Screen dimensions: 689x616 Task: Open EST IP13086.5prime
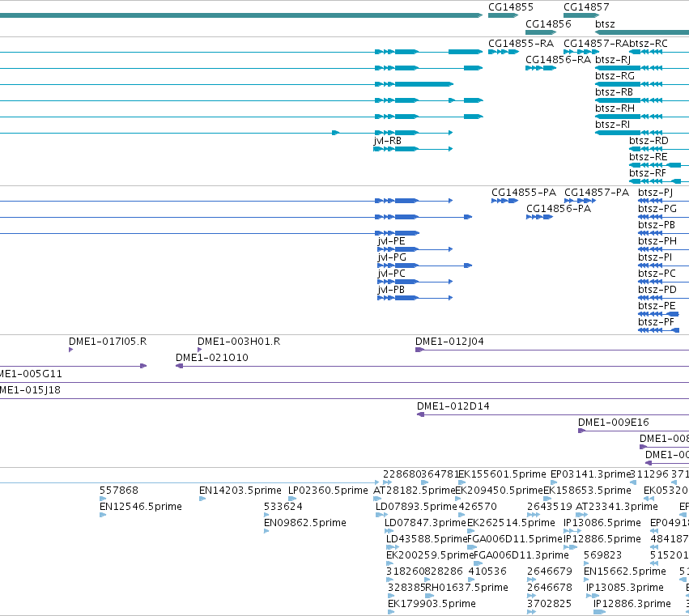pyautogui.click(x=602, y=523)
